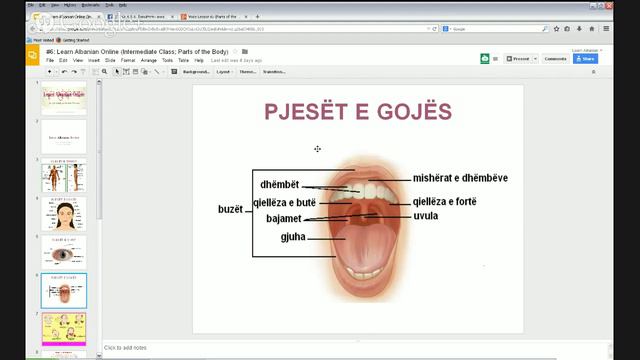The image size is (640, 360).
Task: Open the Comments button
Action: [x=555, y=59]
